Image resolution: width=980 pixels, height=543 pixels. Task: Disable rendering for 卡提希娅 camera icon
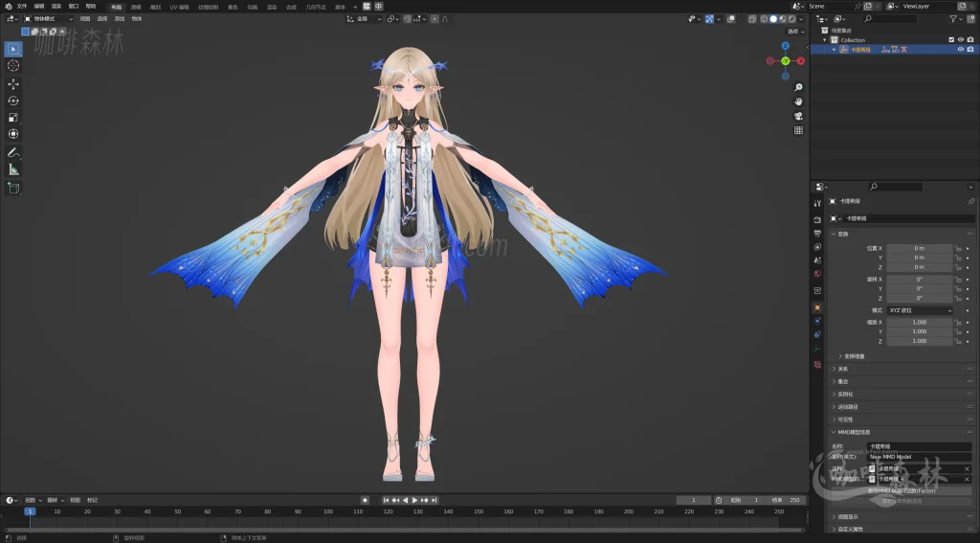coord(970,50)
